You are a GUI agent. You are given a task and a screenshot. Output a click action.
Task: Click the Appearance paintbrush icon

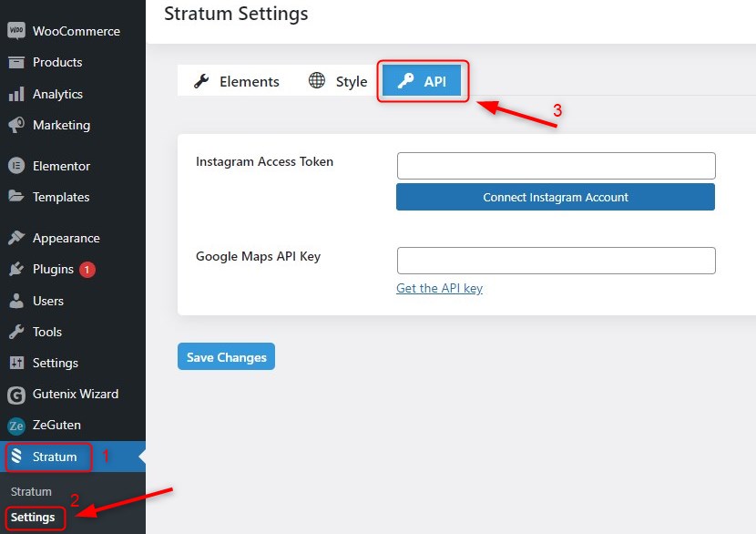(x=15, y=238)
